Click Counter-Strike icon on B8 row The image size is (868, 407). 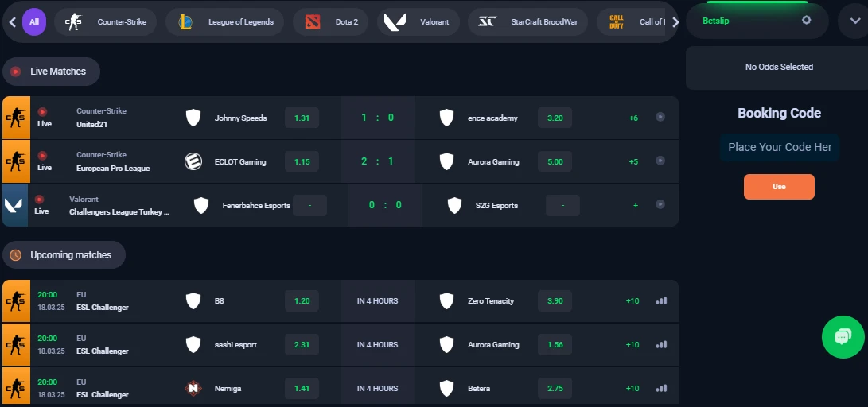[16, 300]
